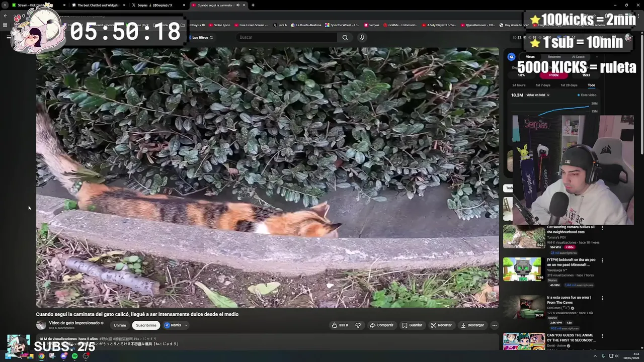The height and width of the screenshot is (362, 644).
Task: Open Chrome from the taskbar
Action: (x=41, y=356)
